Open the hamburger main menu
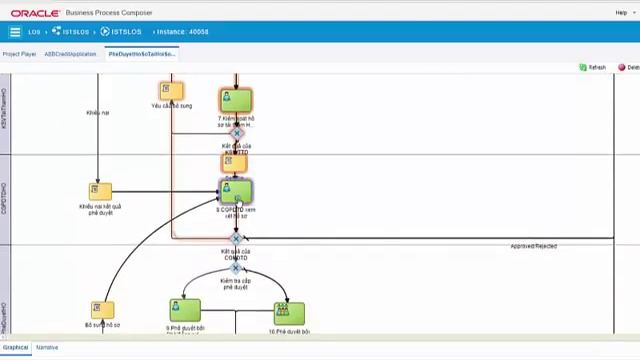640x360 pixels. [x=15, y=32]
